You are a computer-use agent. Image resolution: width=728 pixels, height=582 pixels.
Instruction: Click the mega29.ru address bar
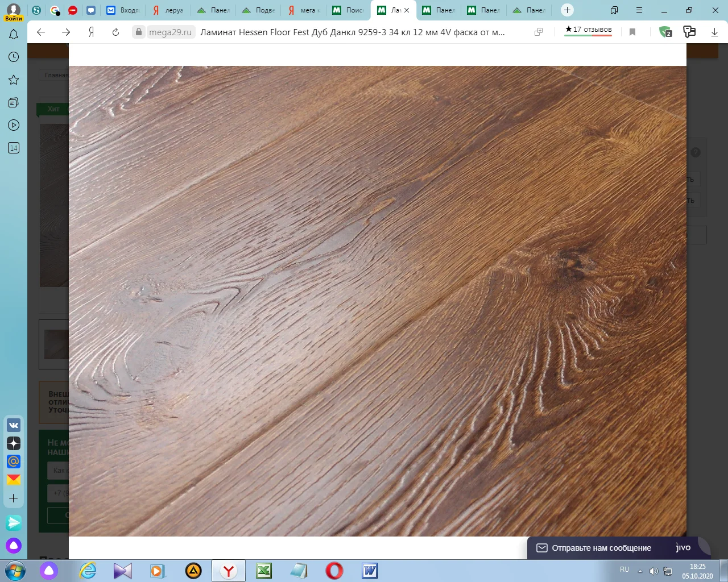(x=171, y=32)
